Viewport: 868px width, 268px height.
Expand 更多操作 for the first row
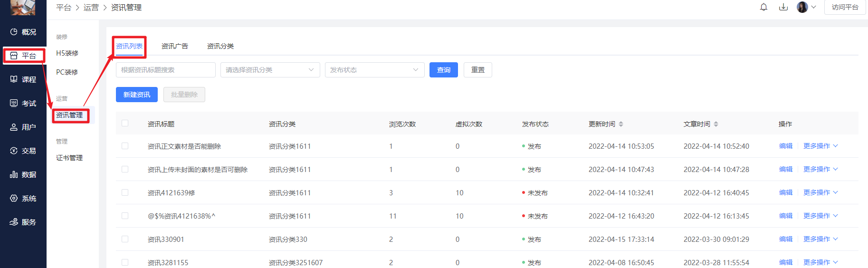[820, 146]
